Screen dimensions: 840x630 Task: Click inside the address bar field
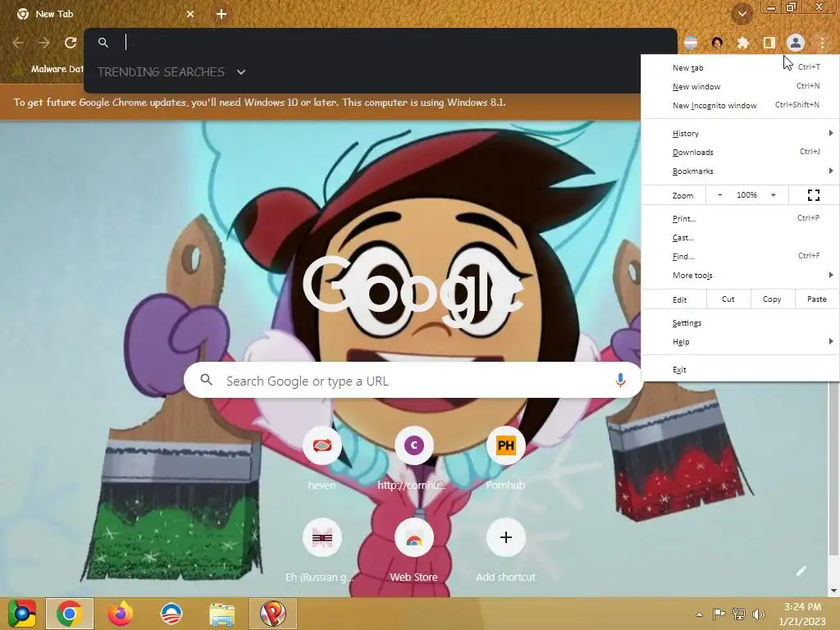(381, 43)
